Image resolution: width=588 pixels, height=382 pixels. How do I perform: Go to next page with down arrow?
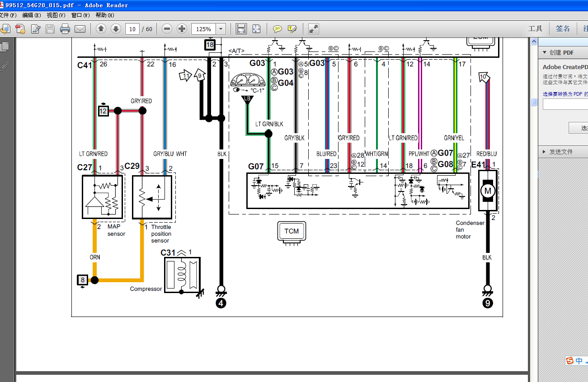(x=116, y=29)
